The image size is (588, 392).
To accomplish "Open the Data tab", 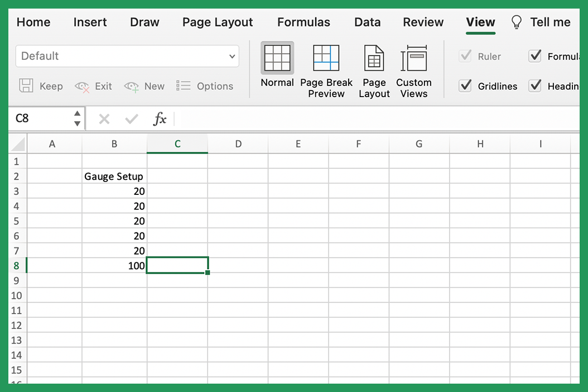I will coord(368,22).
